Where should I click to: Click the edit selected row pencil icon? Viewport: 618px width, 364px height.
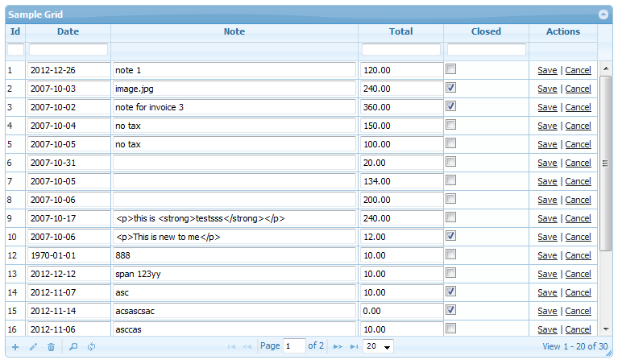click(33, 346)
